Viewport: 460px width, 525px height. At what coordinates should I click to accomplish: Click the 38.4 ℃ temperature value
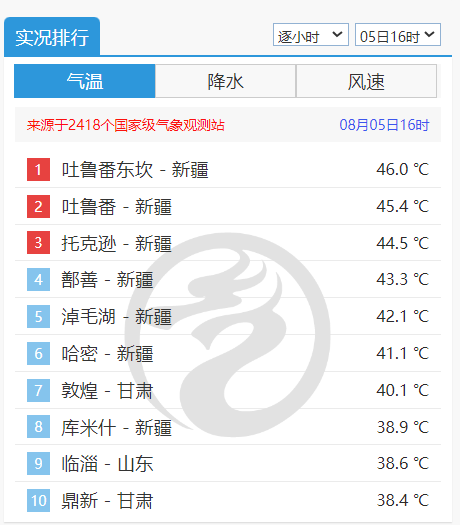click(402, 501)
